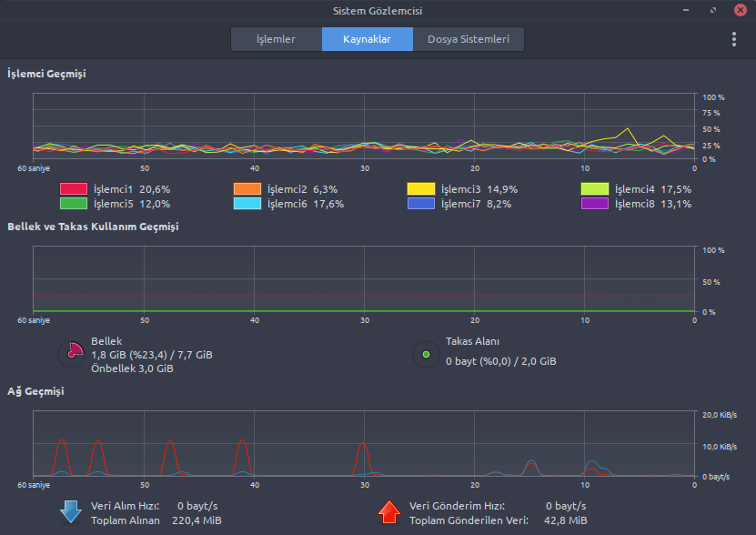Click the memory and swap history graph
This screenshot has width=756, height=535.
tap(364, 278)
